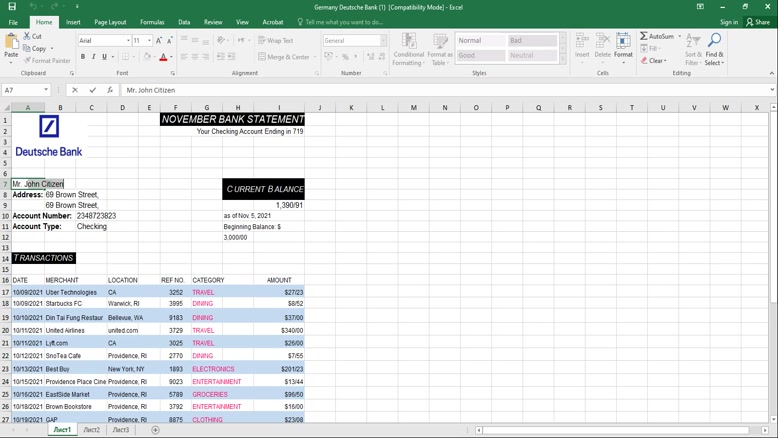
Task: Click the fill color bucket icon
Action: [x=147, y=57]
